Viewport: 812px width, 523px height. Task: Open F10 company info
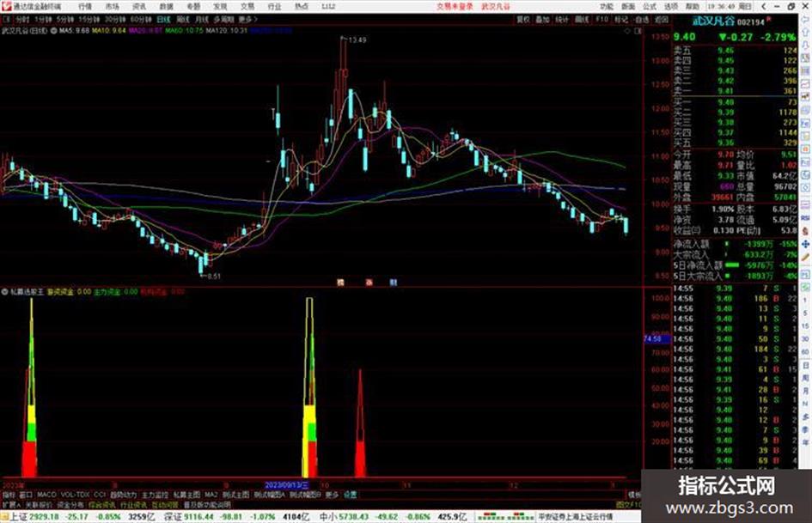[601, 19]
